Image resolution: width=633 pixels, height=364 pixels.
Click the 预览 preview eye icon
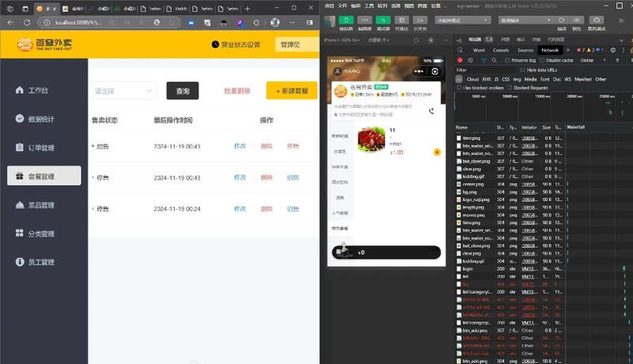pyautogui.click(x=577, y=20)
